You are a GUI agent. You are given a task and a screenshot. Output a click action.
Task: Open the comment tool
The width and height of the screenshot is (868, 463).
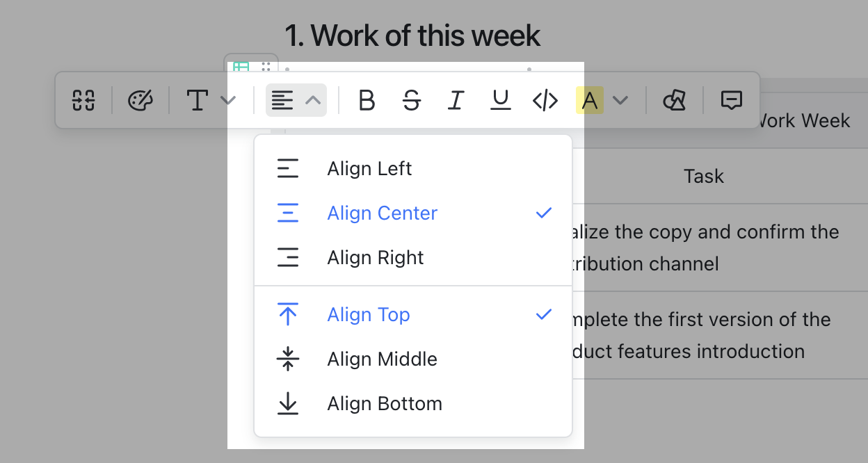click(x=732, y=100)
